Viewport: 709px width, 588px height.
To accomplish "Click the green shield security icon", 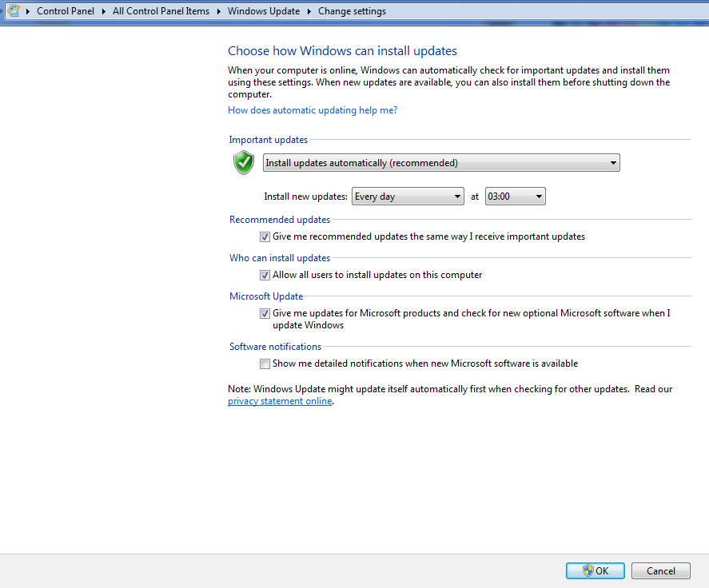I will [x=244, y=163].
